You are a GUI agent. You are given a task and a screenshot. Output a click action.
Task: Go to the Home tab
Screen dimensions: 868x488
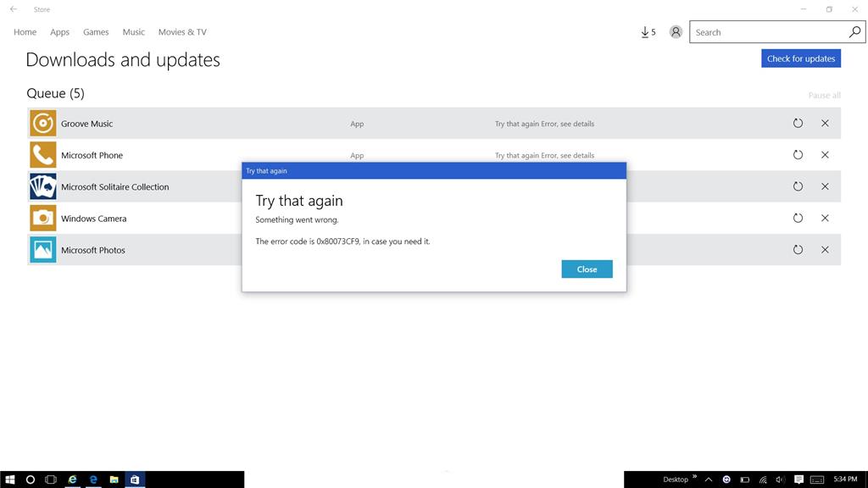(25, 32)
